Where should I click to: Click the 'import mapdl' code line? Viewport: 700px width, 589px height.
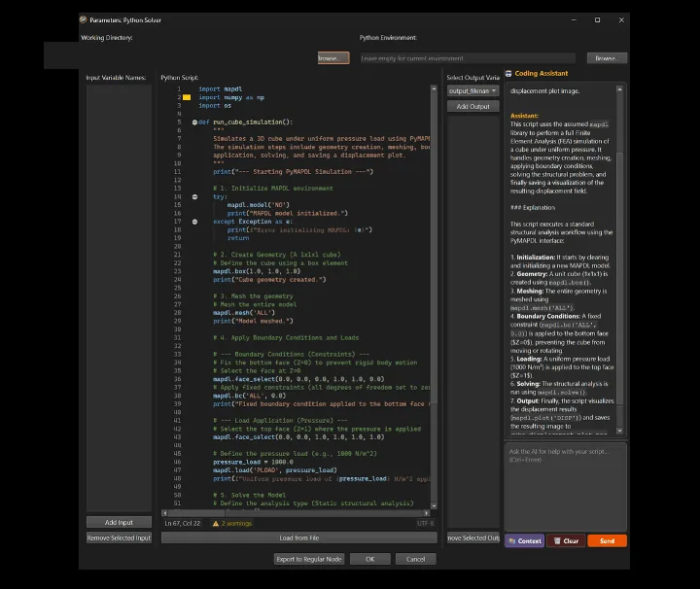(221, 89)
